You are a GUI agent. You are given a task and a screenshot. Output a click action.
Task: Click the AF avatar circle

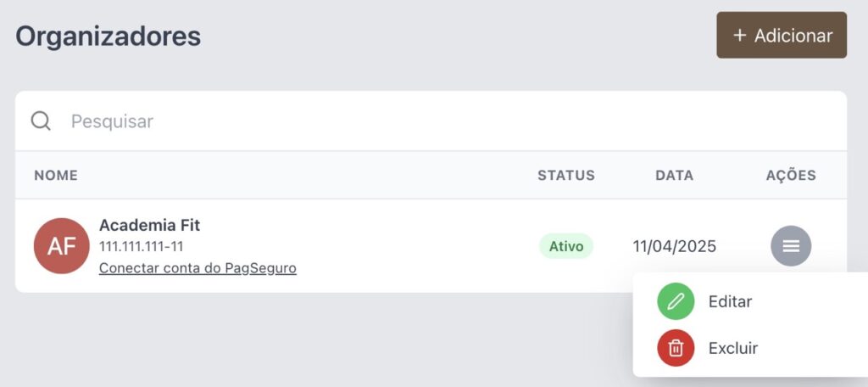(x=61, y=245)
